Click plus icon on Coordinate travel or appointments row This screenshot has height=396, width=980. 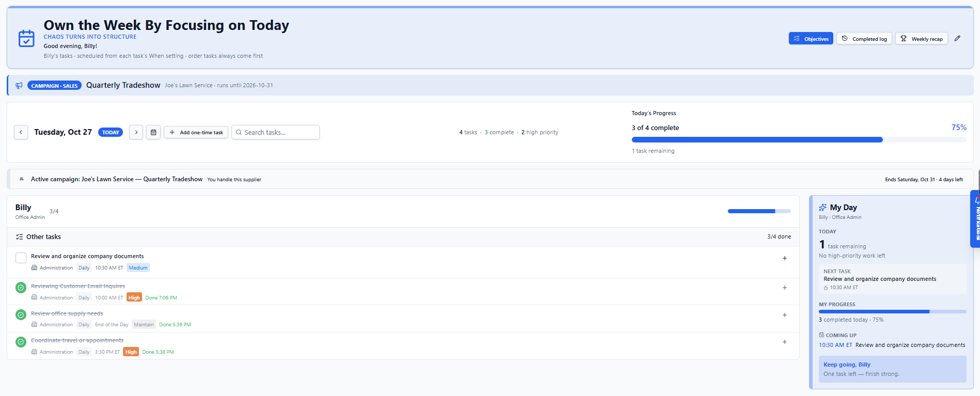coord(785,342)
